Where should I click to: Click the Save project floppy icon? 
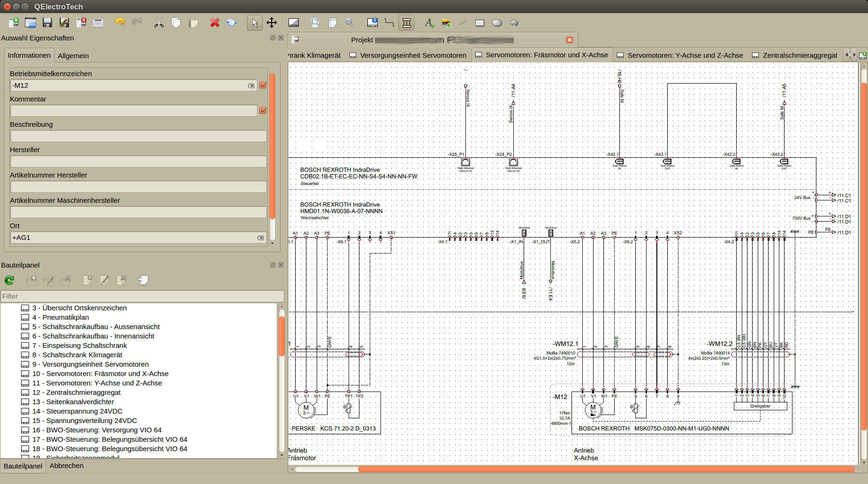pos(47,23)
